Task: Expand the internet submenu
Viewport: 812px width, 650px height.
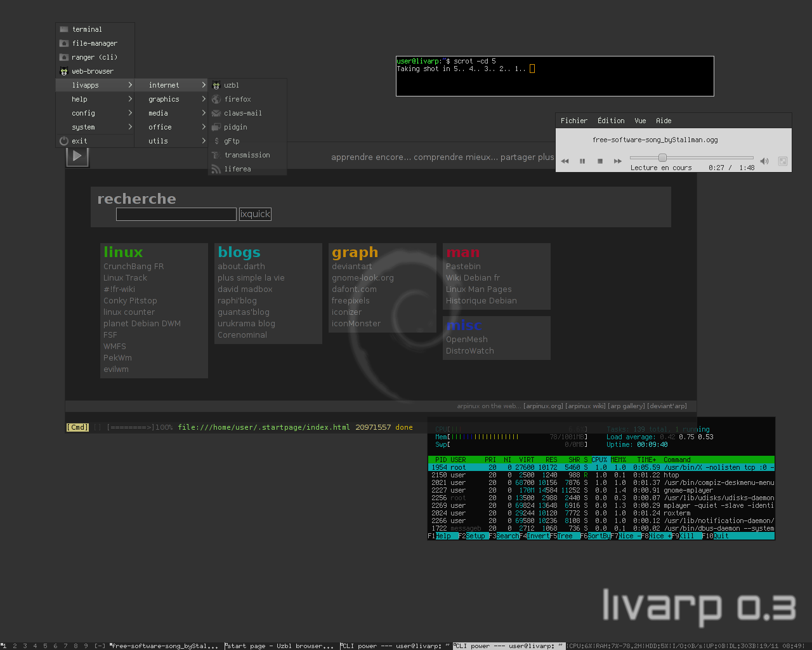Action: tap(171, 85)
